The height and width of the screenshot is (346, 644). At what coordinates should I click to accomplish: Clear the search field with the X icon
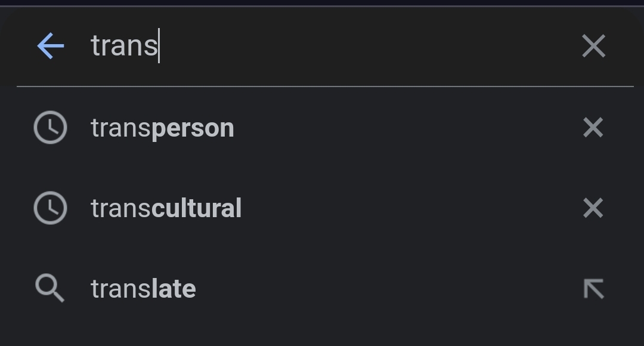593,46
